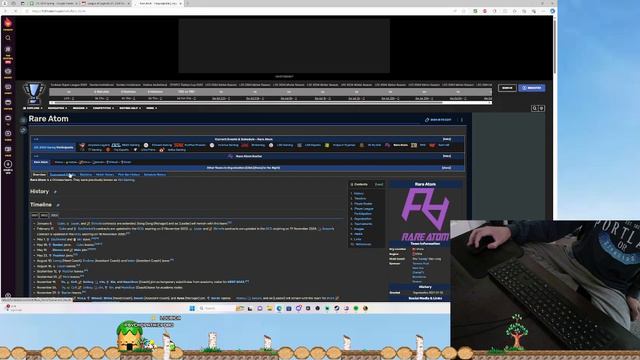The image size is (640, 360).
Task: Switch to the Pictures tab
Action: (86, 175)
